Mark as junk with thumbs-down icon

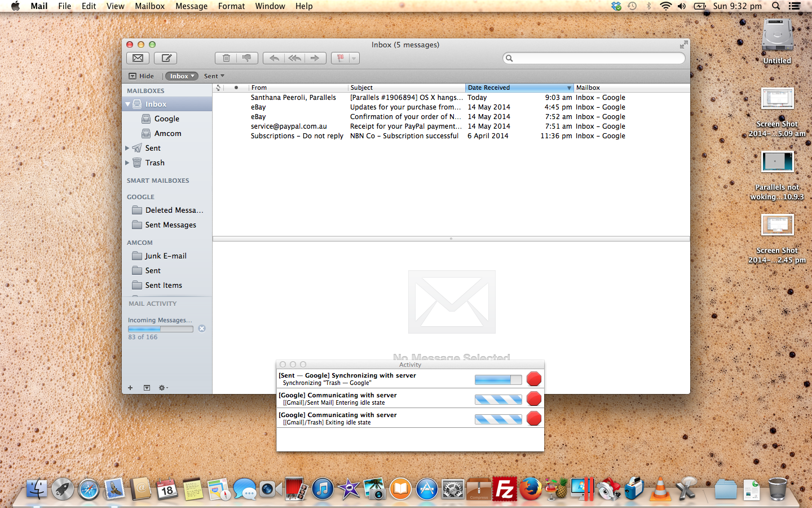[x=247, y=58]
